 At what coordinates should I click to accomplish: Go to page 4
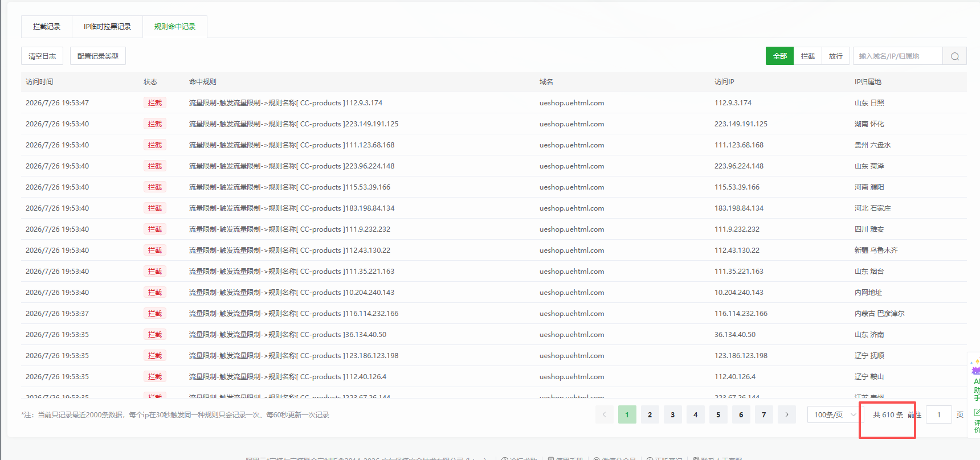(696, 414)
